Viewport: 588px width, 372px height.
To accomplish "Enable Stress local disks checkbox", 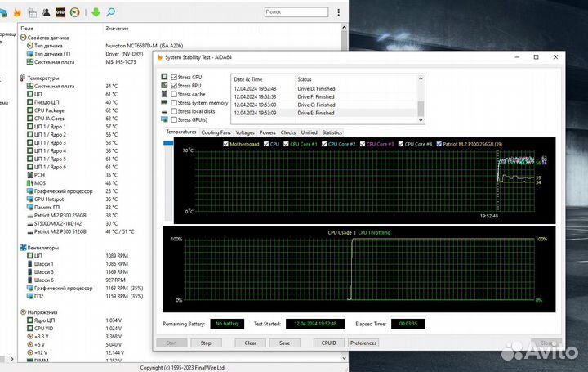I will pos(174,111).
